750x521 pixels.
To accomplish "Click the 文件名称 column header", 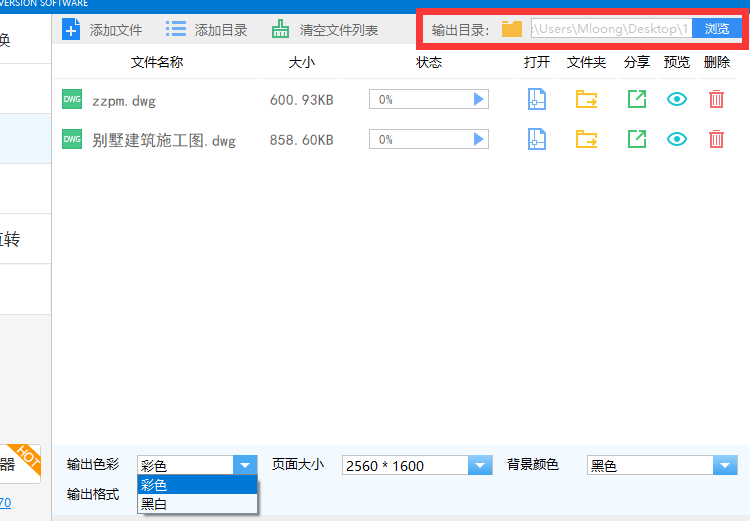I will tap(157, 62).
